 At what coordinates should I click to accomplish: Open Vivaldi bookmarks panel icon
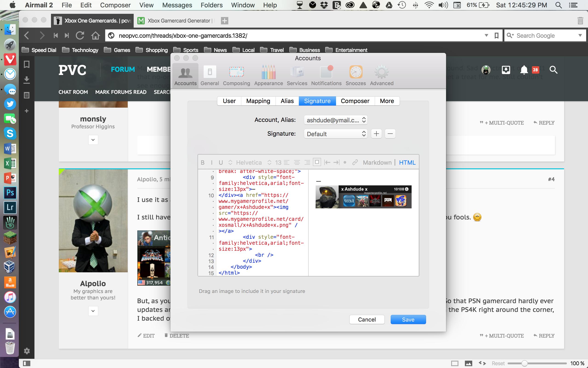27,64
